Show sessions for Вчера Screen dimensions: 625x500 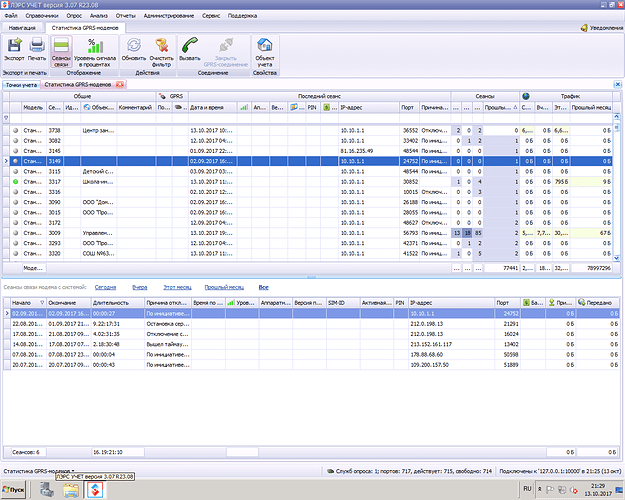click(x=140, y=287)
